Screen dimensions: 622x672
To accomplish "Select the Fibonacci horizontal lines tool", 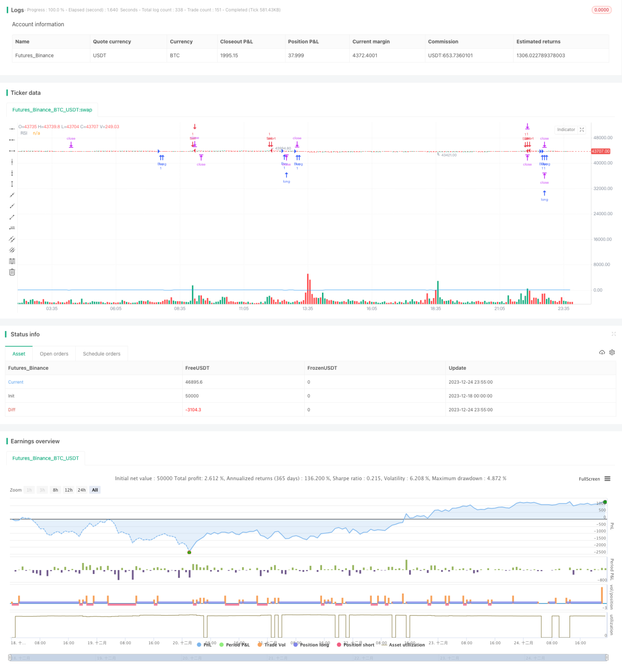I will (12, 261).
